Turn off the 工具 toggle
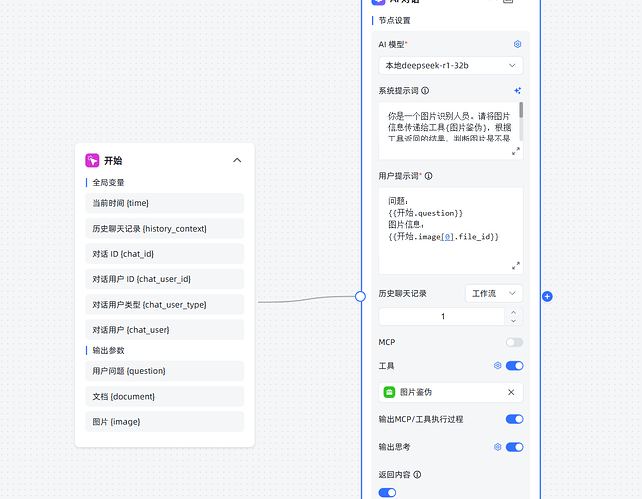Screen dimensions: 642x499 click(514, 366)
